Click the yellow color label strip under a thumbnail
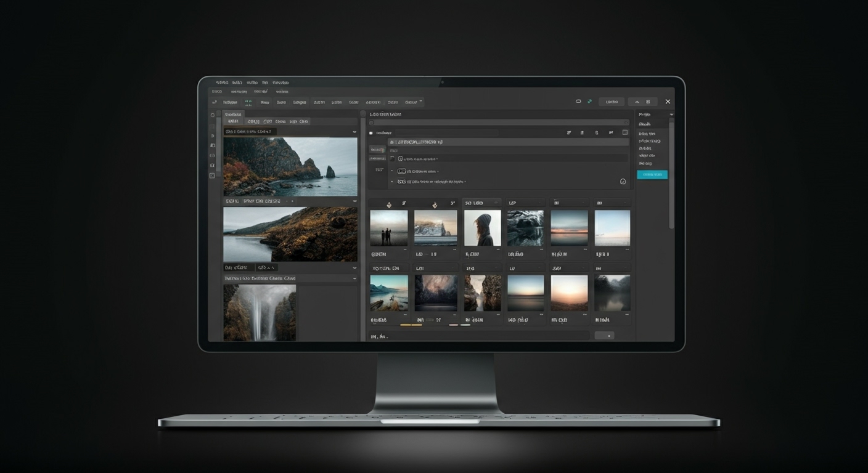The image size is (868, 473). [x=405, y=325]
